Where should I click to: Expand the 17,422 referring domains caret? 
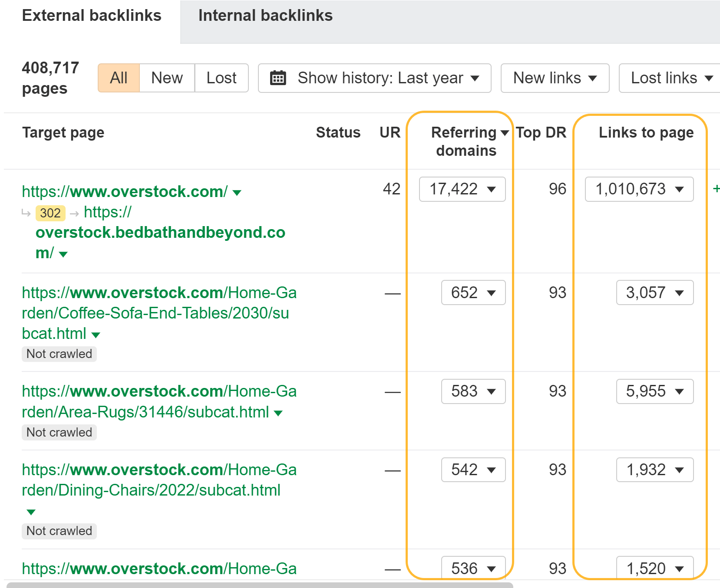pos(491,189)
